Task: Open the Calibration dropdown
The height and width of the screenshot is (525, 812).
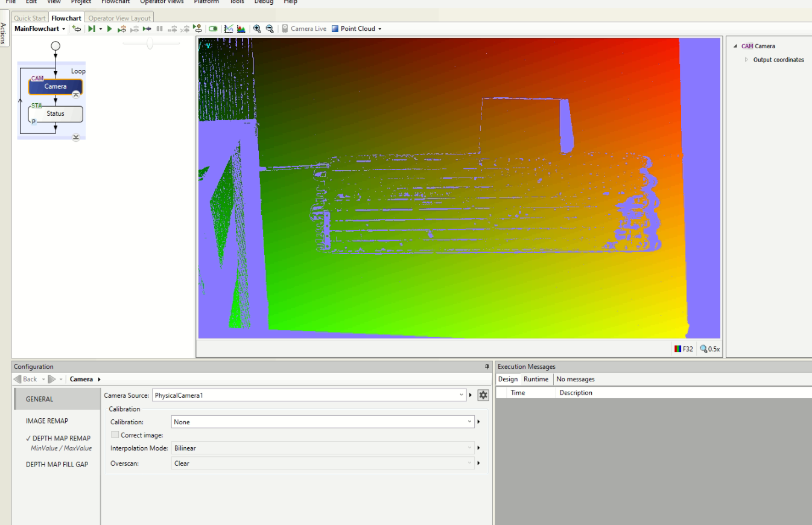Action: 469,422
